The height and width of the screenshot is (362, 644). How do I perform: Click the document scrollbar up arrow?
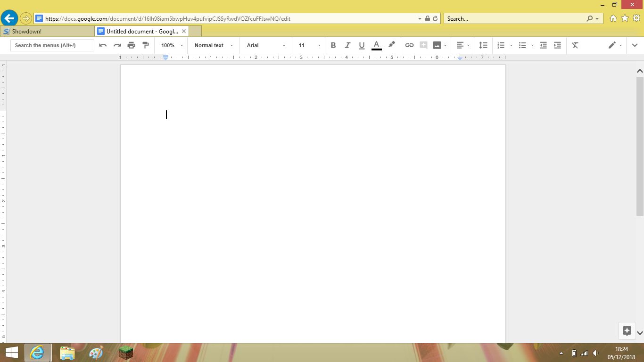click(x=640, y=71)
